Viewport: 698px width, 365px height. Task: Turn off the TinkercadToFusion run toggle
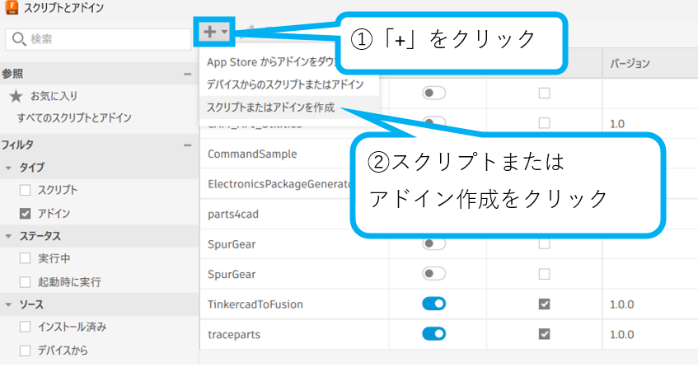tap(434, 304)
